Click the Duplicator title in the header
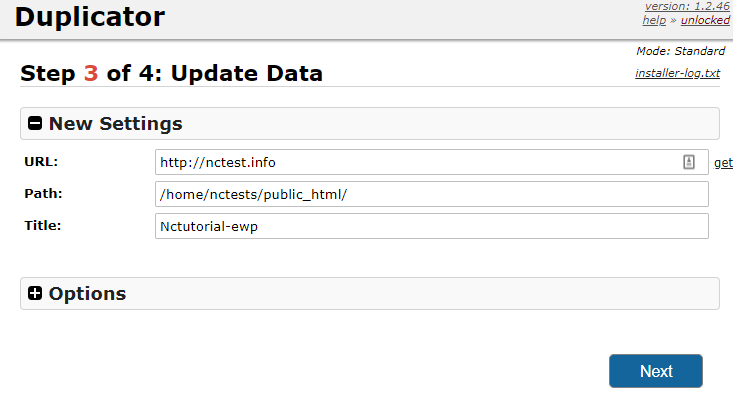 tap(90, 17)
